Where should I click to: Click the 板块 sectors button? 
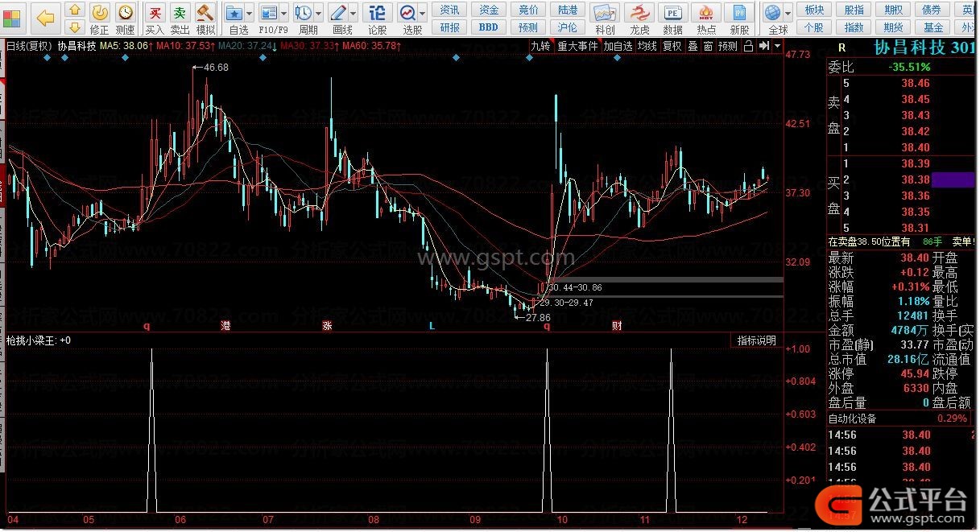(814, 10)
